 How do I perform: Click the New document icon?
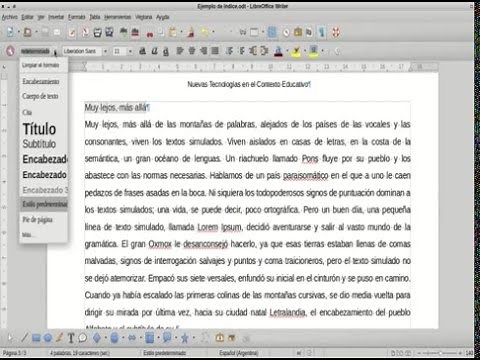pyautogui.click(x=10, y=32)
